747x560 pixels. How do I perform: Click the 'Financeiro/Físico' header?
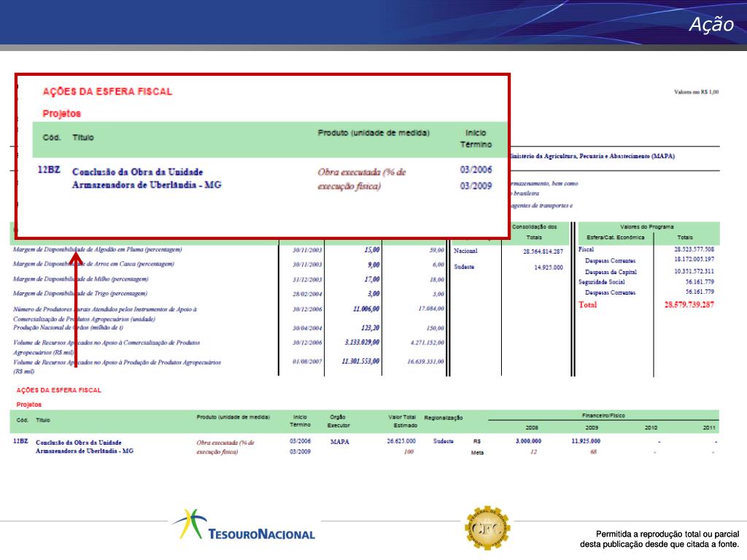[x=603, y=415]
